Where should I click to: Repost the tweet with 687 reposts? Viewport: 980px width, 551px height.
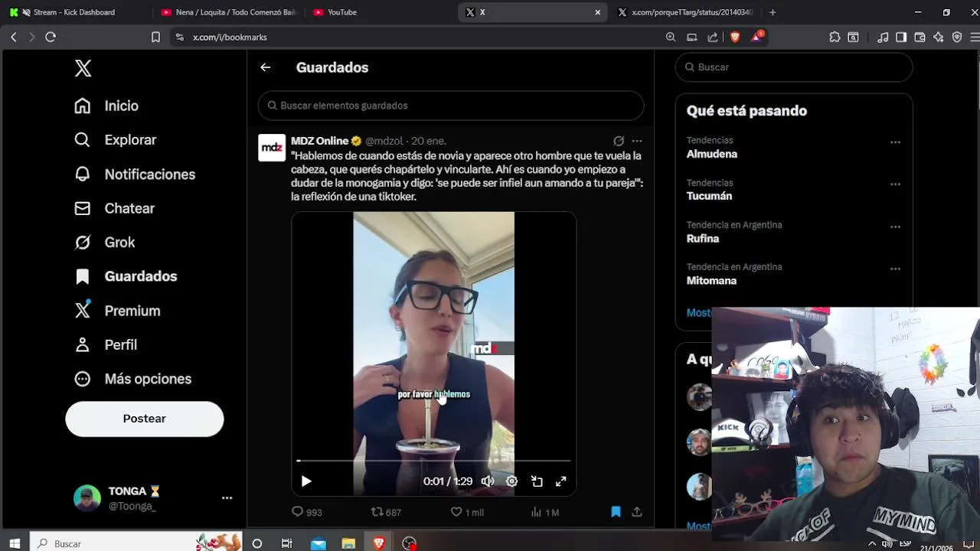coord(386,512)
